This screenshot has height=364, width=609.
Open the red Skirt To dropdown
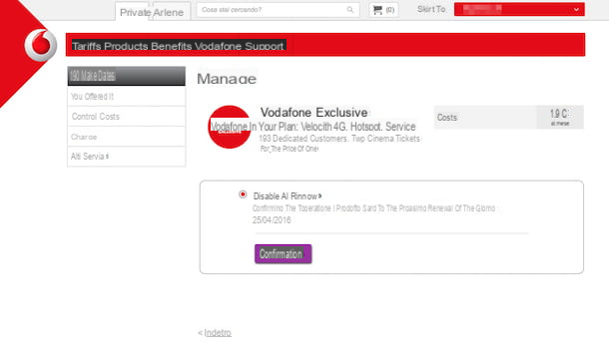(x=519, y=9)
